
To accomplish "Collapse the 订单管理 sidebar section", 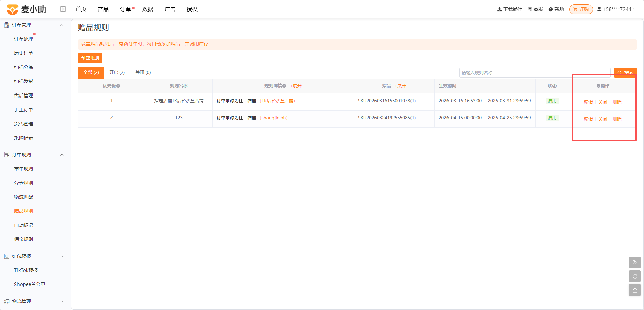I will (62, 25).
